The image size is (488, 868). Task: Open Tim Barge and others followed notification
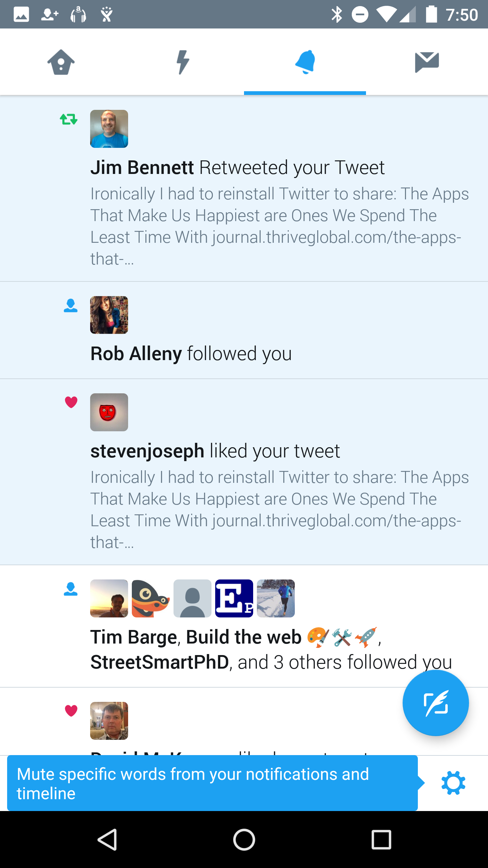pyautogui.click(x=244, y=626)
